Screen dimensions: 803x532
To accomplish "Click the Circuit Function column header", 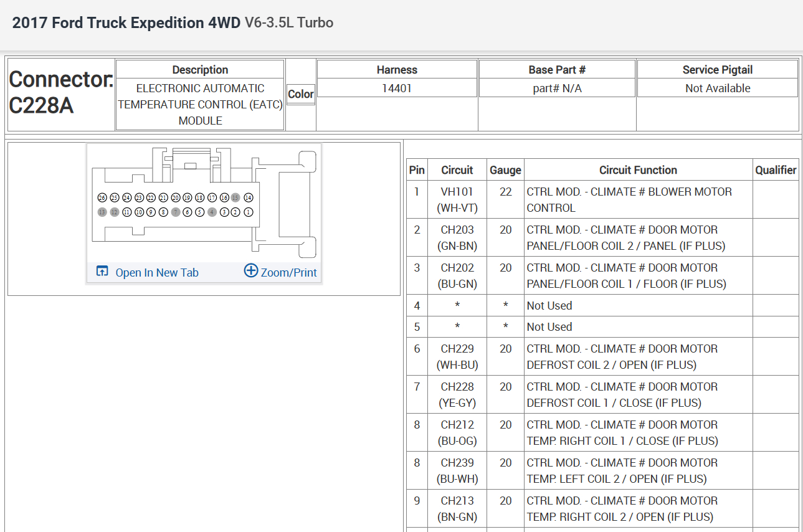I will [638, 170].
